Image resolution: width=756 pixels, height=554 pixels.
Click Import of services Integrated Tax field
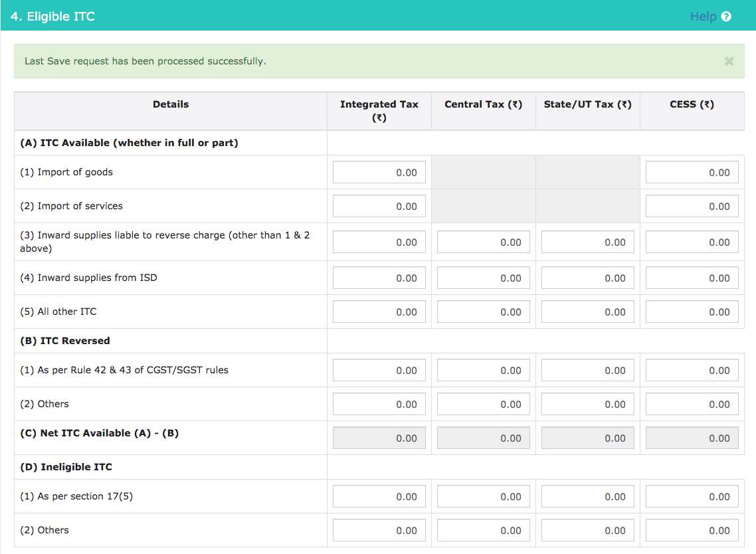point(379,206)
